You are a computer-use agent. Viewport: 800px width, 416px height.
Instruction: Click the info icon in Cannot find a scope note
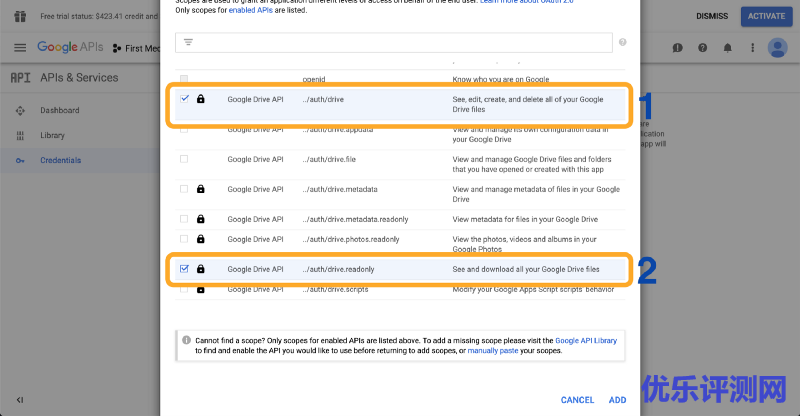(x=186, y=340)
